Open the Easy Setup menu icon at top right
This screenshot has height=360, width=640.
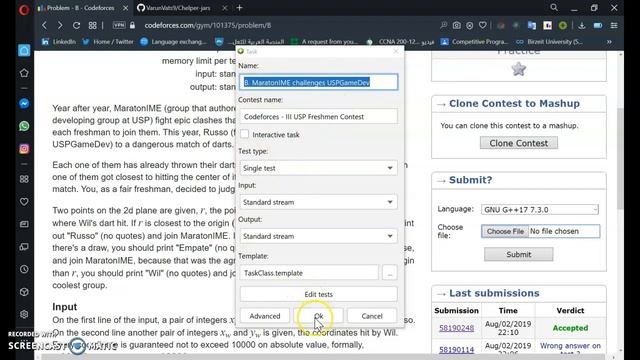point(614,25)
